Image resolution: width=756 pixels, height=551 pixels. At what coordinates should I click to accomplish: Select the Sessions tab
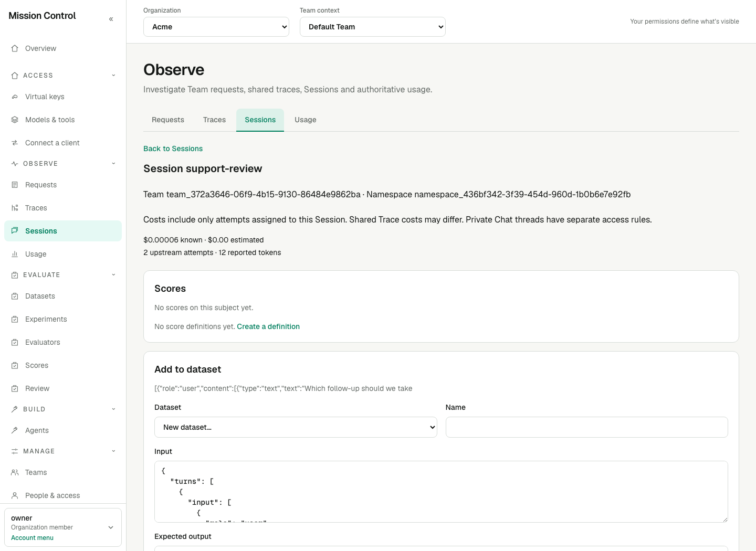coord(260,120)
